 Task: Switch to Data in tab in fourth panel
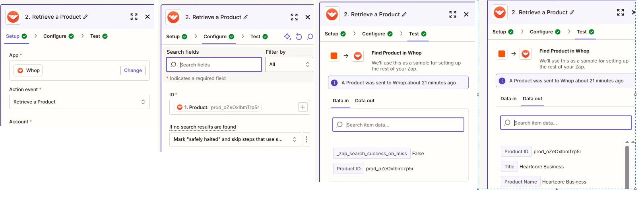508,99
